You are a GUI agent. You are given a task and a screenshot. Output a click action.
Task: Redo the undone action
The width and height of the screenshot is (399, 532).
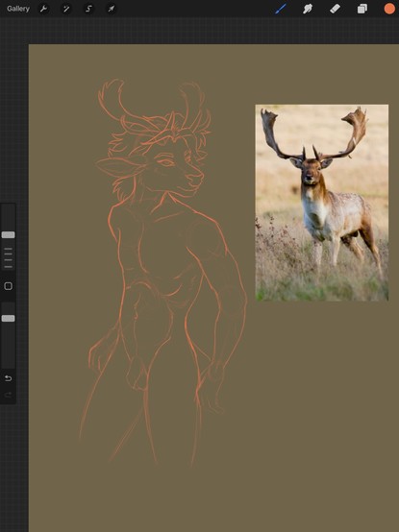tap(8, 395)
